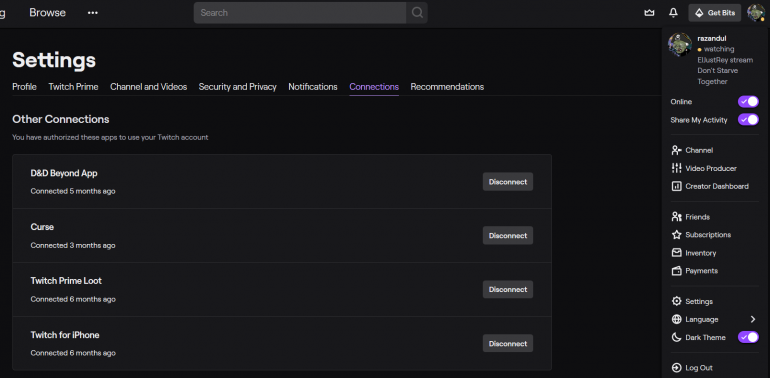Click the Subscriptions star icon

(x=677, y=235)
